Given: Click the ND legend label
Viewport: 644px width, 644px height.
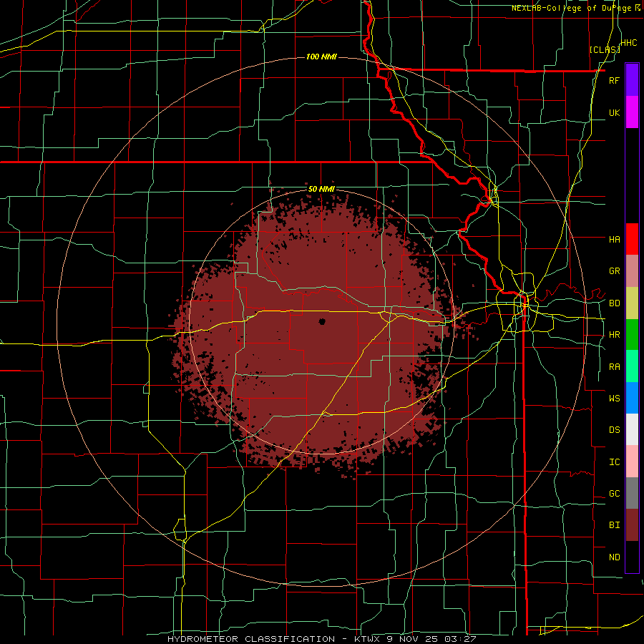Looking at the screenshot, I should (615, 557).
